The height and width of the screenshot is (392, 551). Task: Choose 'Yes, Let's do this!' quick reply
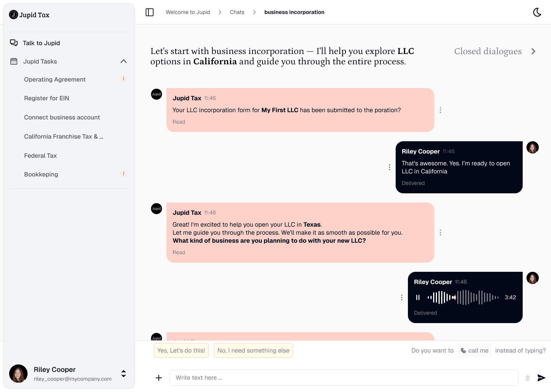click(x=181, y=350)
